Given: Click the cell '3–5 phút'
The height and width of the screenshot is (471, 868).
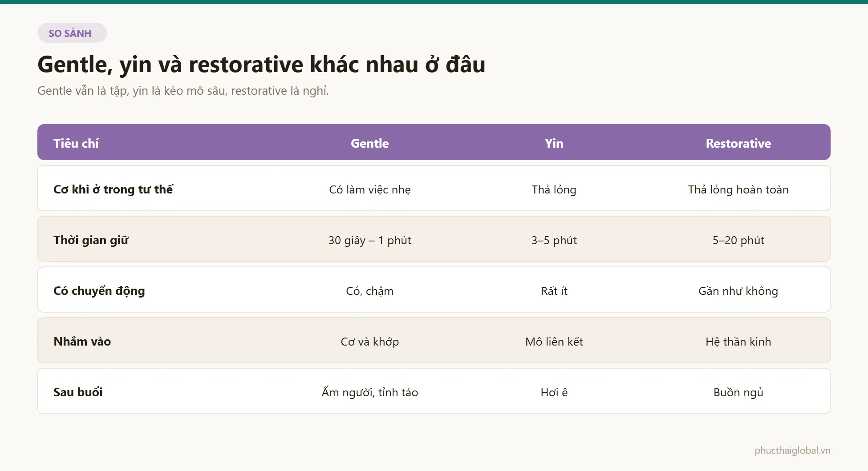Looking at the screenshot, I should click(x=554, y=240).
